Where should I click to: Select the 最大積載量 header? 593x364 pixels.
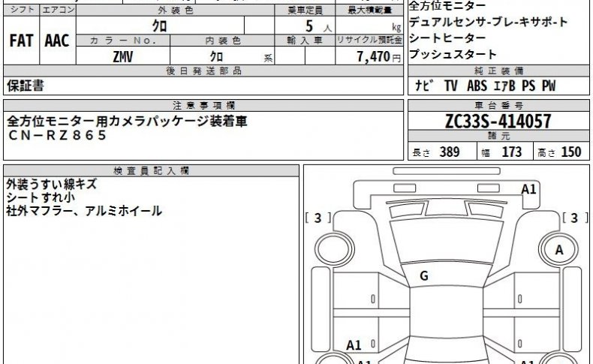[x=369, y=11]
